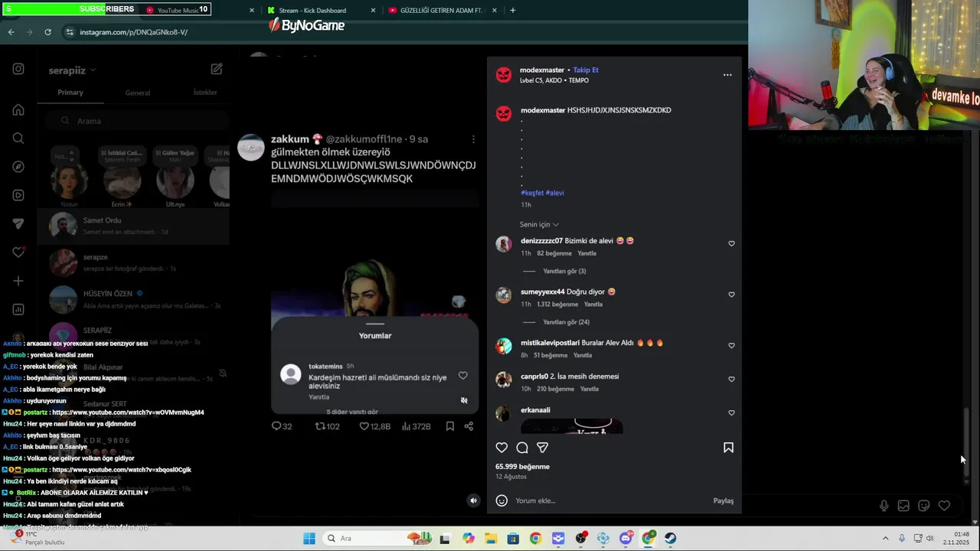Like erkanaali's comment
Viewport: 980px width, 551px height.
pos(731,413)
